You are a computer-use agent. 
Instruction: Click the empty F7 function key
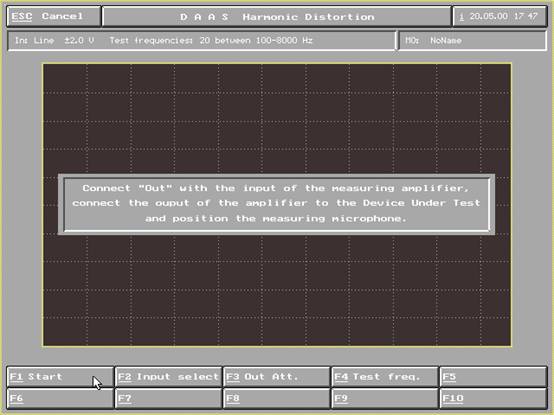pyautogui.click(x=169, y=398)
